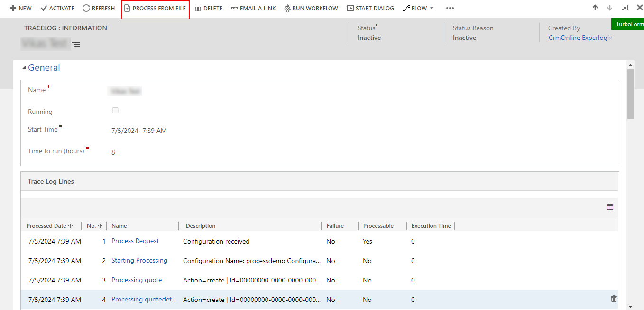Click Process From File command

[x=155, y=8]
